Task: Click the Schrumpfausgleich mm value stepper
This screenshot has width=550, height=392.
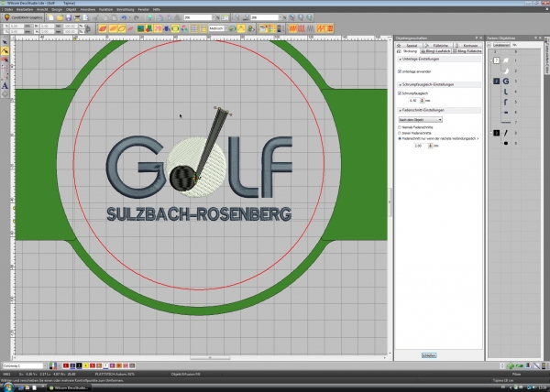Action: tap(422, 101)
